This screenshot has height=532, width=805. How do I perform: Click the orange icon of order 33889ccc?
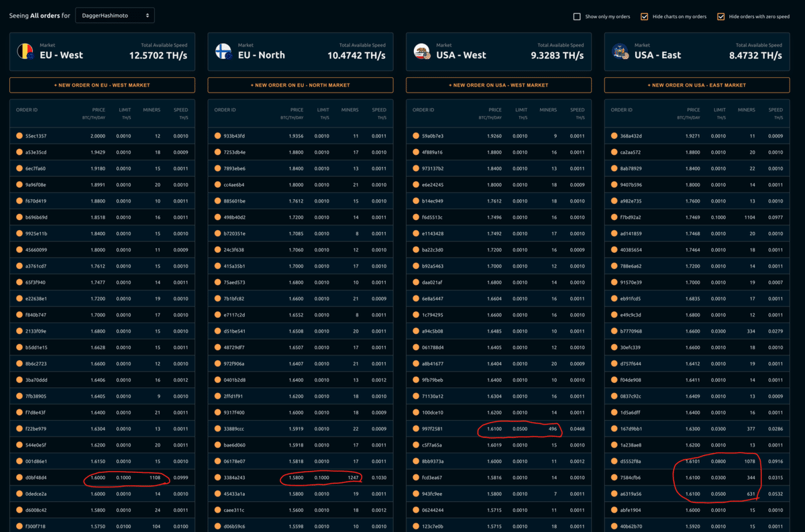click(217, 429)
